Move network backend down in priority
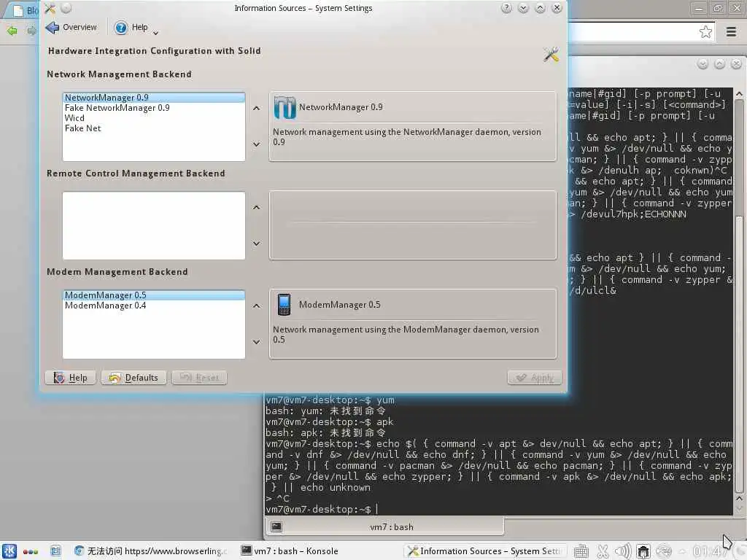This screenshot has width=747, height=560. pos(256,144)
